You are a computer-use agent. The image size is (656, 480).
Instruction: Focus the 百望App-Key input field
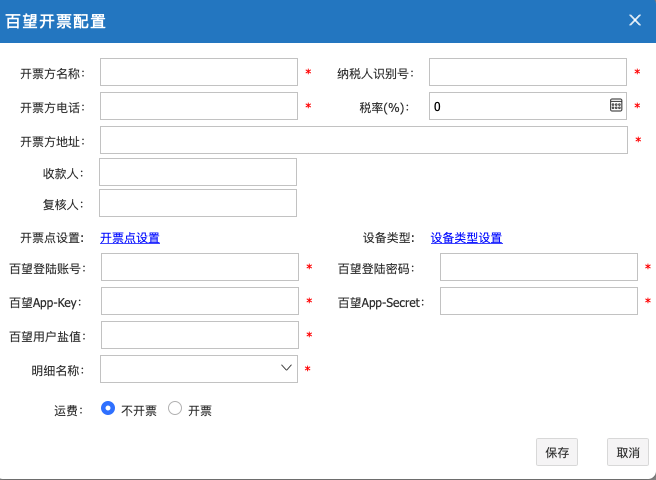200,301
